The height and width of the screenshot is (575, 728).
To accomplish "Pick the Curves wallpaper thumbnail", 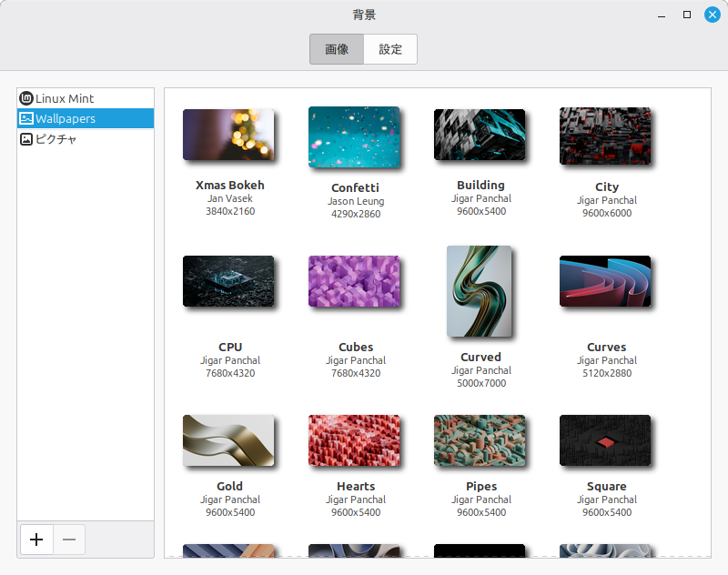I will click(605, 281).
